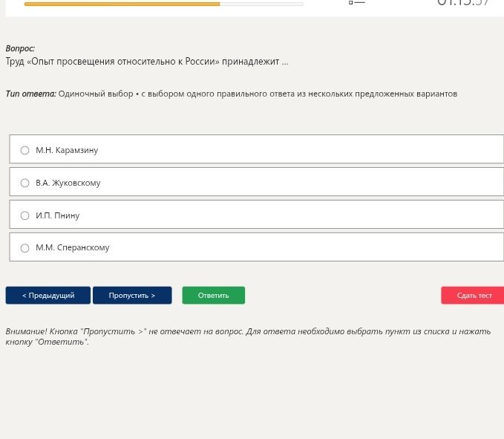Select the И.П. Пнину radio button

[24, 215]
